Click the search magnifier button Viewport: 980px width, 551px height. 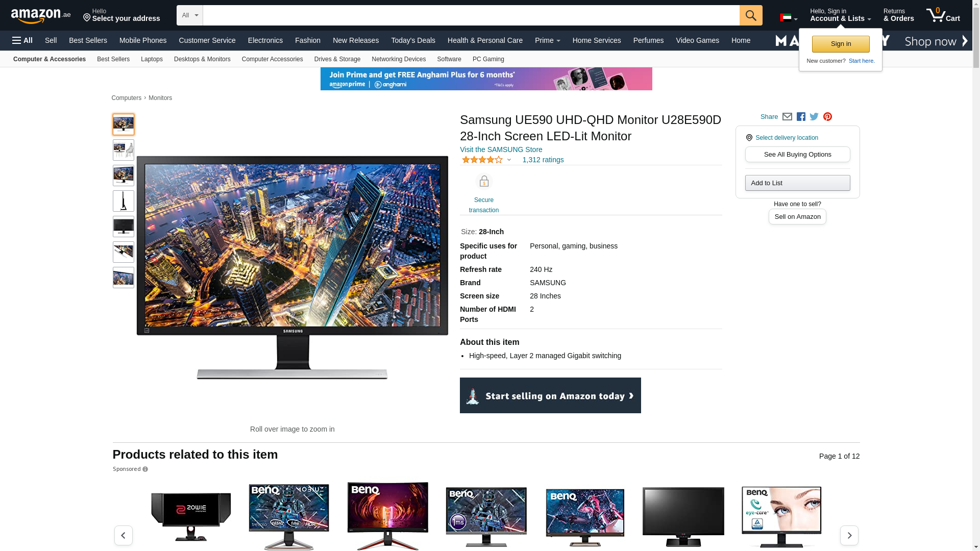pyautogui.click(x=750, y=15)
